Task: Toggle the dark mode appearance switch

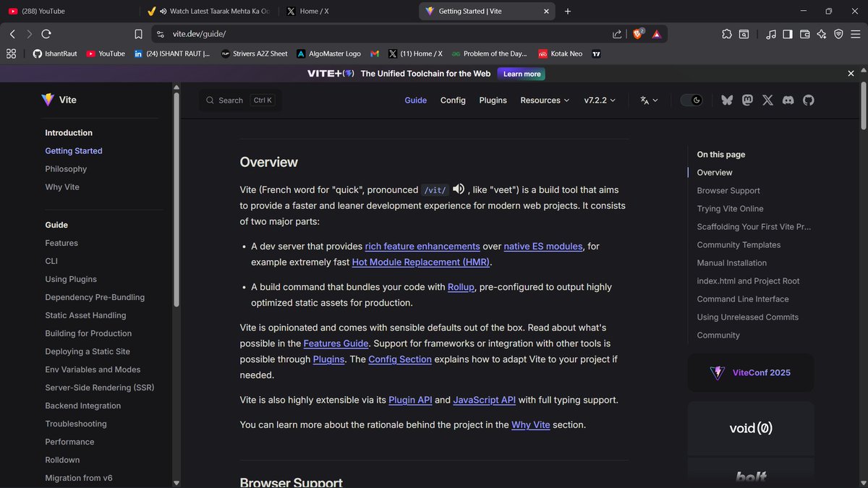Action: [x=692, y=100]
